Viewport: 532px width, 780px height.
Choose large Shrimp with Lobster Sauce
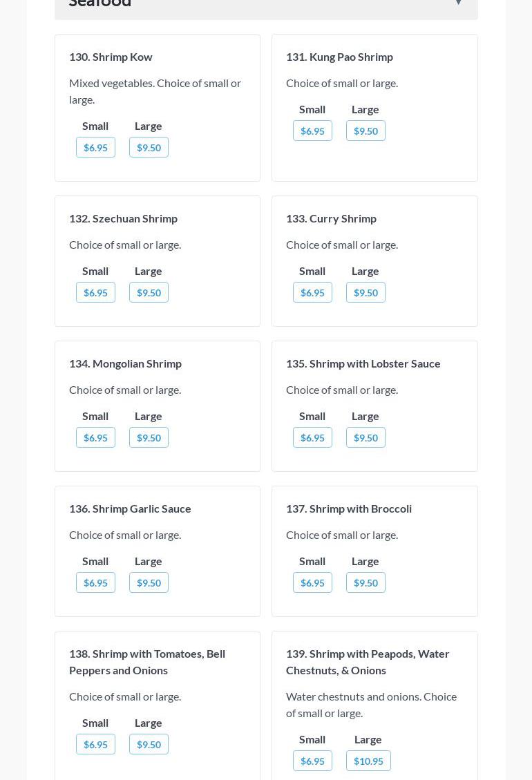coord(365,437)
